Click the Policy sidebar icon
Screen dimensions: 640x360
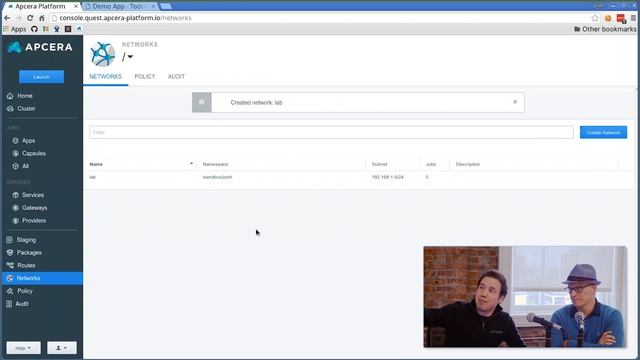tap(10, 291)
